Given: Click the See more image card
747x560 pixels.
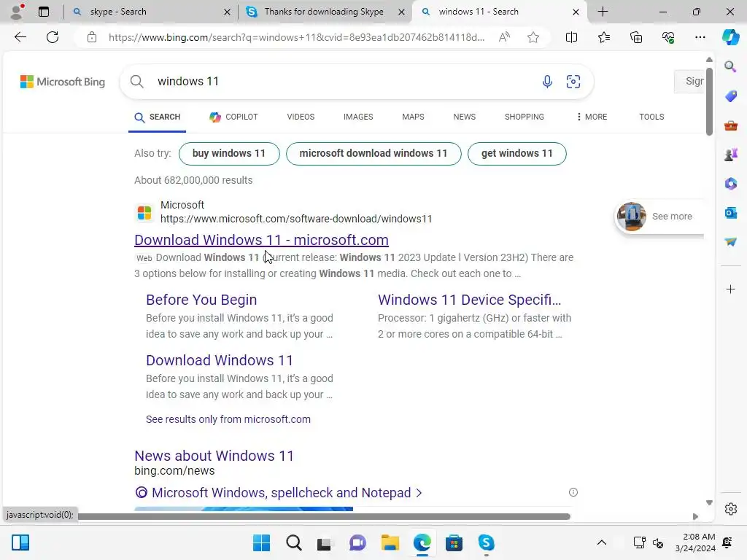Looking at the screenshot, I should 659,216.
